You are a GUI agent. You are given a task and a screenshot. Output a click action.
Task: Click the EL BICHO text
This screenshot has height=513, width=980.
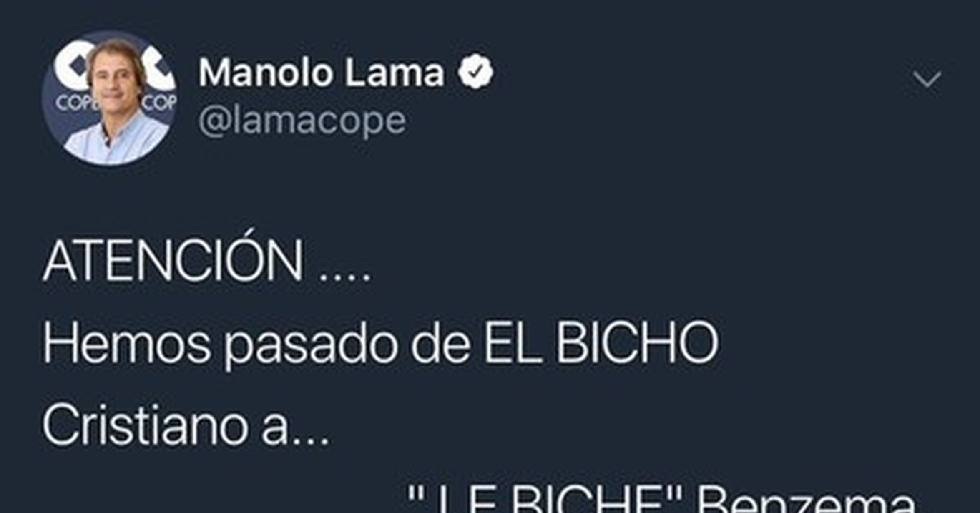coord(601,343)
